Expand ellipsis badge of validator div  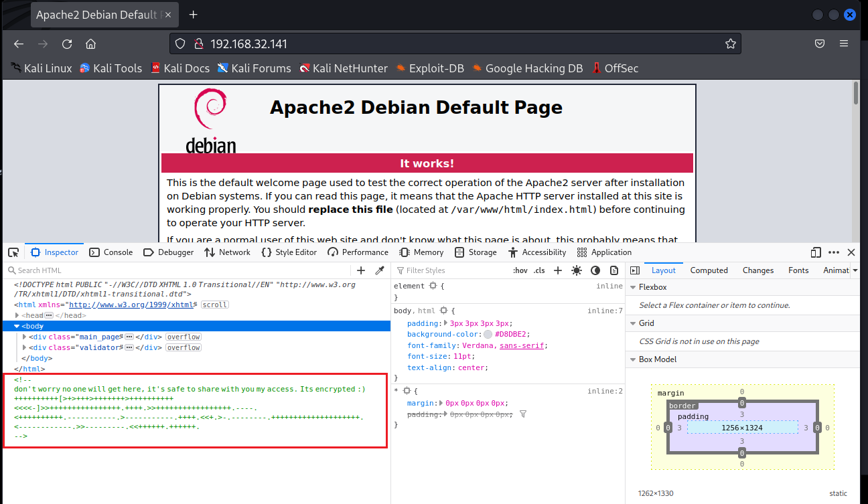click(x=129, y=347)
